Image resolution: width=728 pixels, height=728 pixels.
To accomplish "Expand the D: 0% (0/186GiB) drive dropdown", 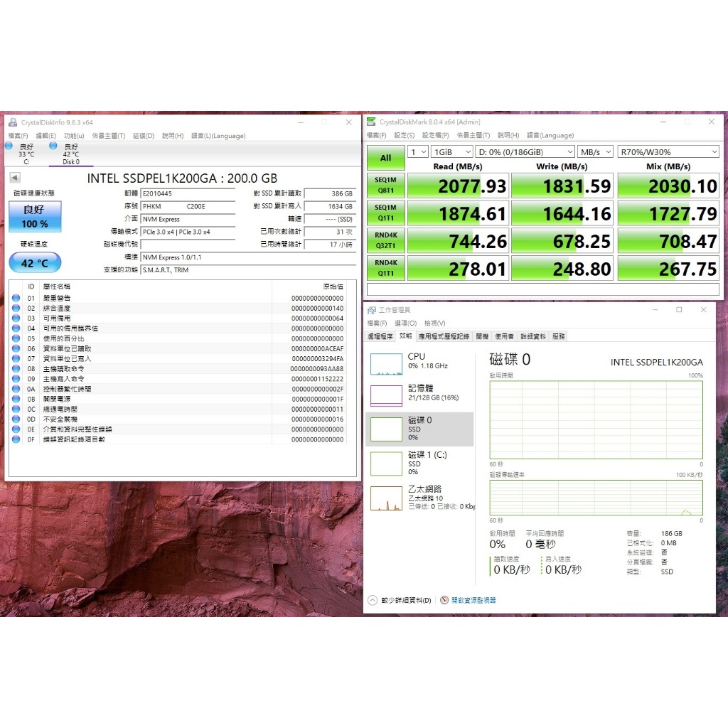I will tap(525, 152).
